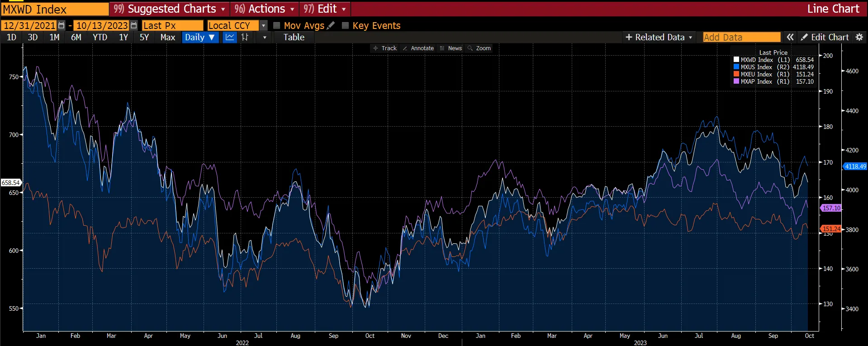Click the MXWD Index security field

(55, 9)
